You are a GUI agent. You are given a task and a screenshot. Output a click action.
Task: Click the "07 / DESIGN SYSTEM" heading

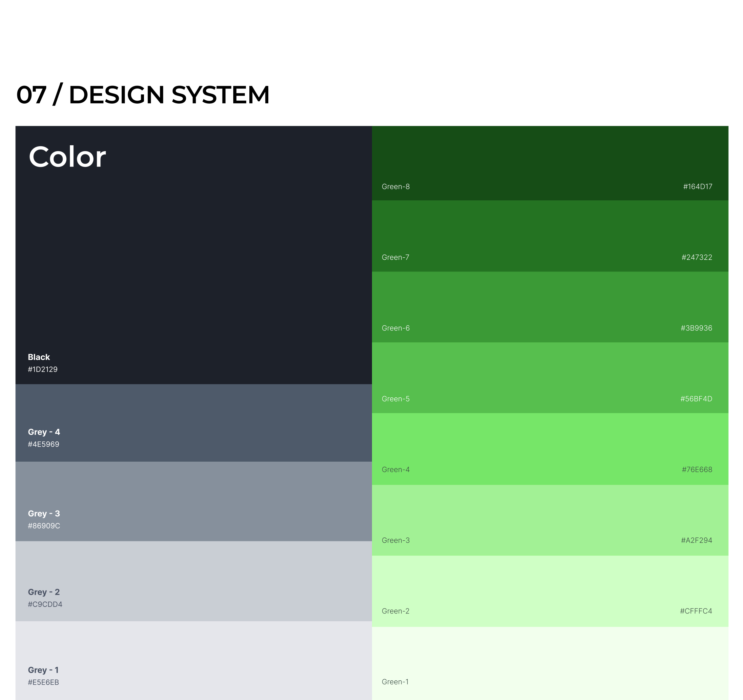coord(143,95)
